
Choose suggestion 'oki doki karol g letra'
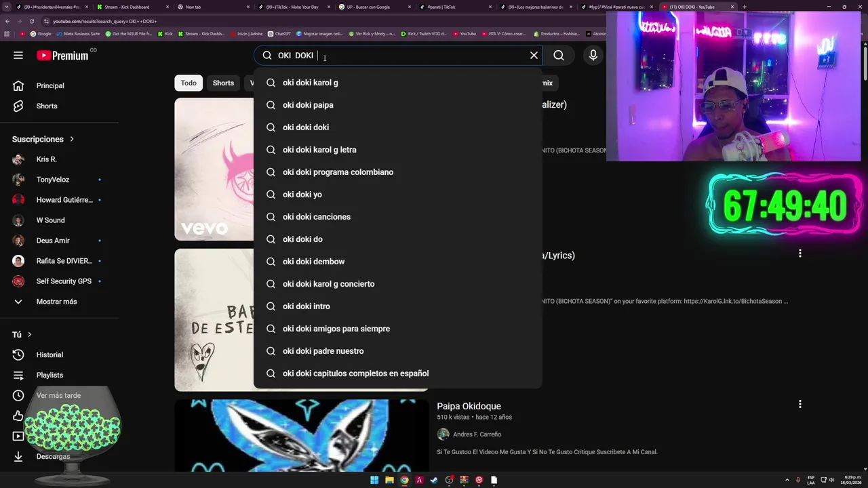pyautogui.click(x=398, y=150)
